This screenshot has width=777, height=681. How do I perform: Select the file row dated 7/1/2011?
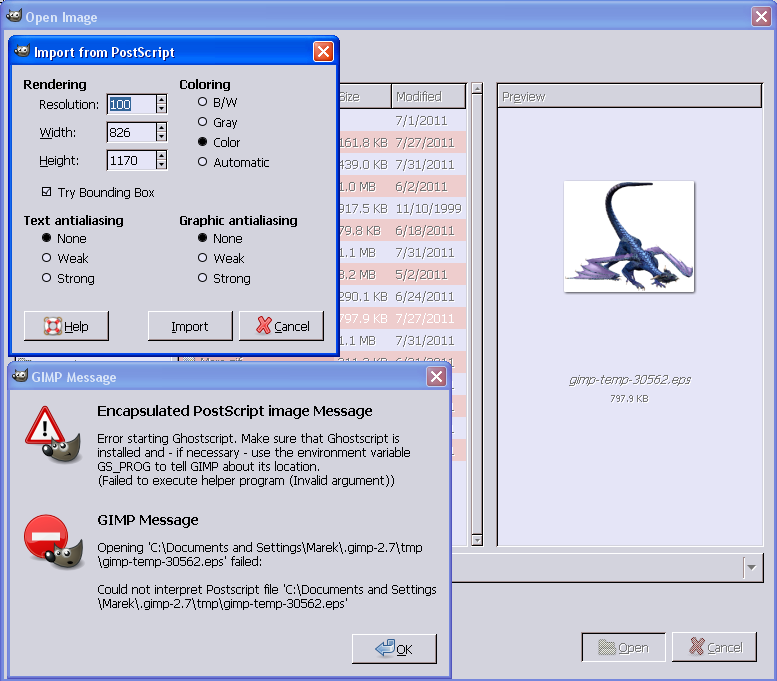(402, 120)
